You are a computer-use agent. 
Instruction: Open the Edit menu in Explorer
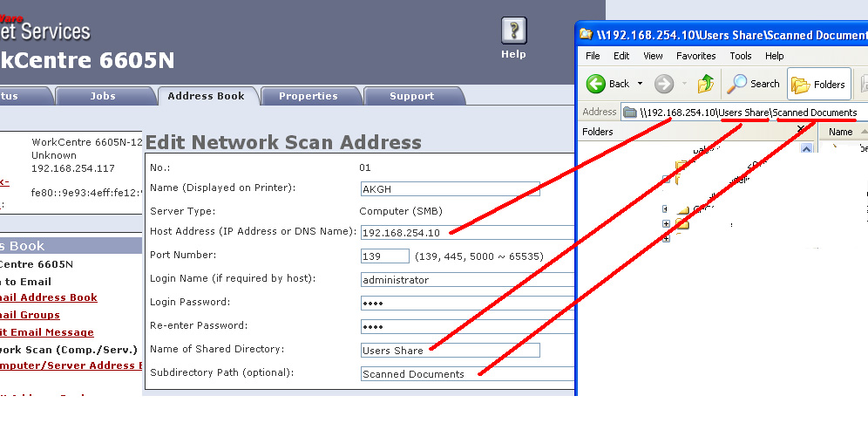pos(621,56)
